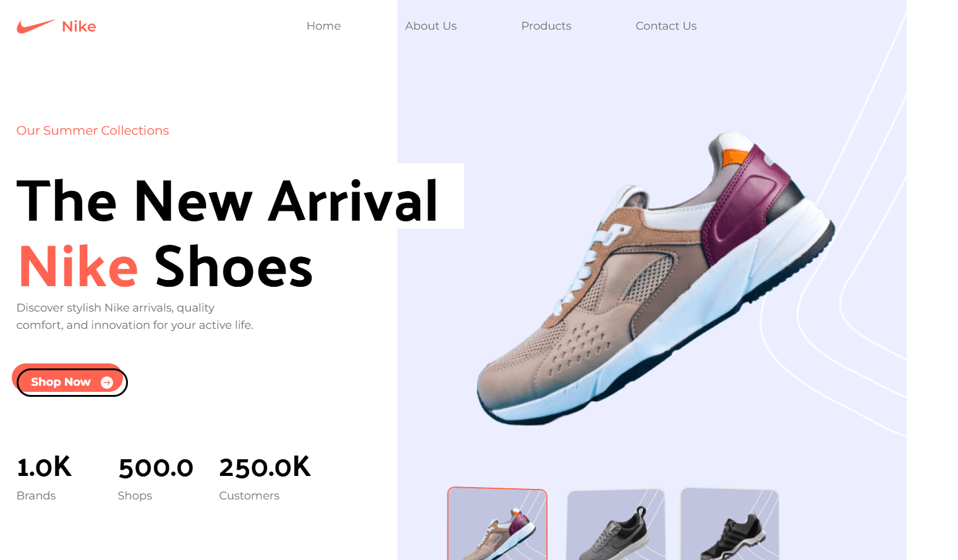Click the large hero shoe image

[x=655, y=278]
